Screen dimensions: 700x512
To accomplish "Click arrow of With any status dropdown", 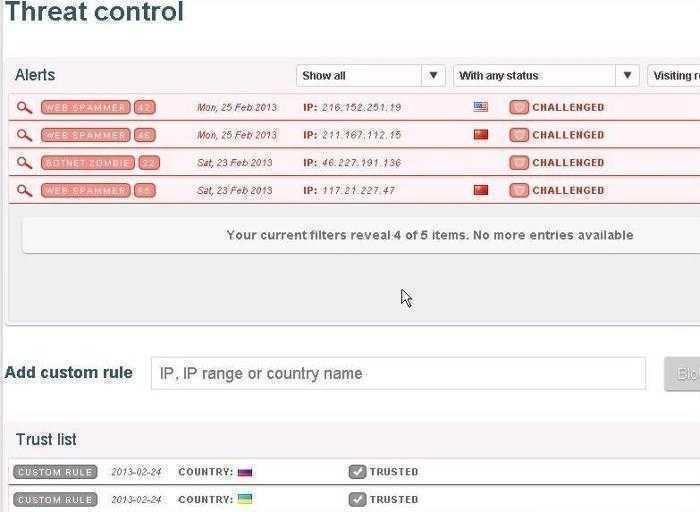I will click(x=627, y=76).
